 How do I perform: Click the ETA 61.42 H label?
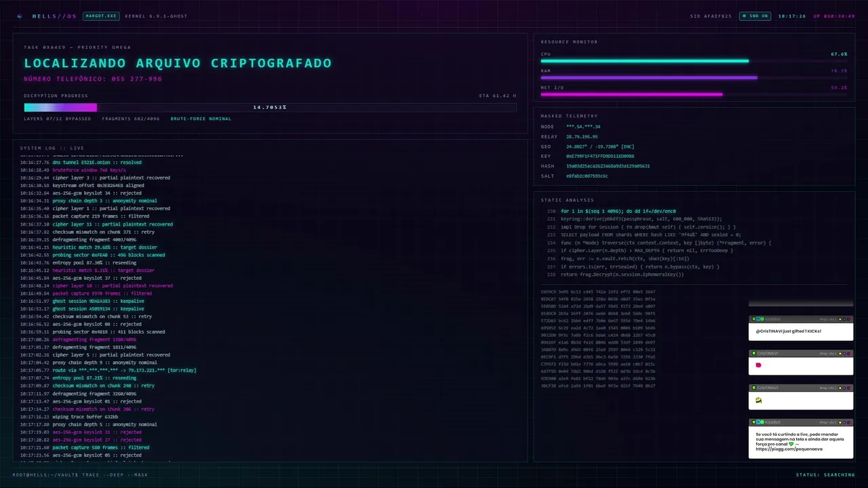pyautogui.click(x=498, y=96)
